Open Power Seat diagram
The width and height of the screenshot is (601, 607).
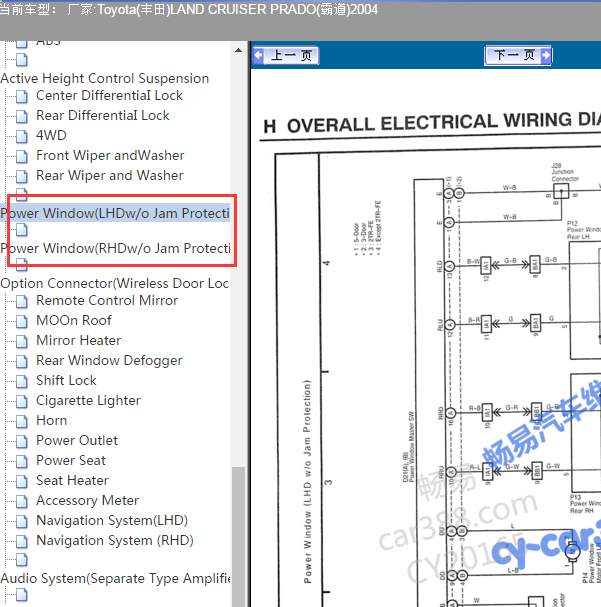[71, 461]
